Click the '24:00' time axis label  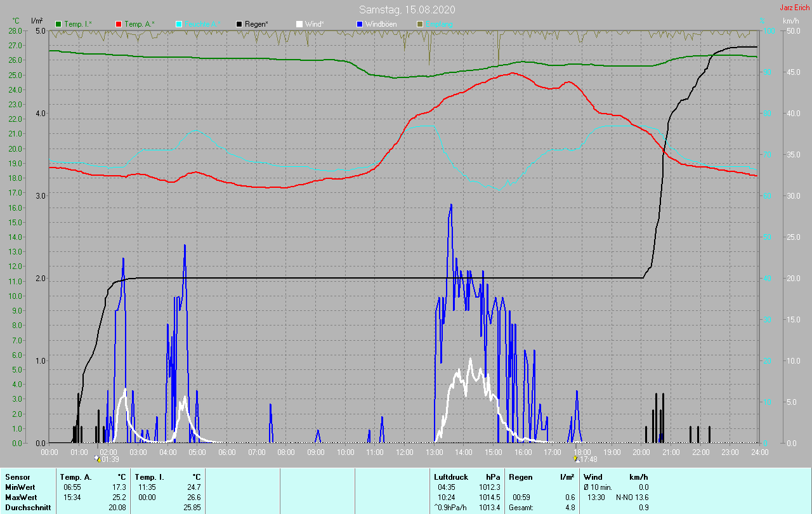(x=759, y=452)
